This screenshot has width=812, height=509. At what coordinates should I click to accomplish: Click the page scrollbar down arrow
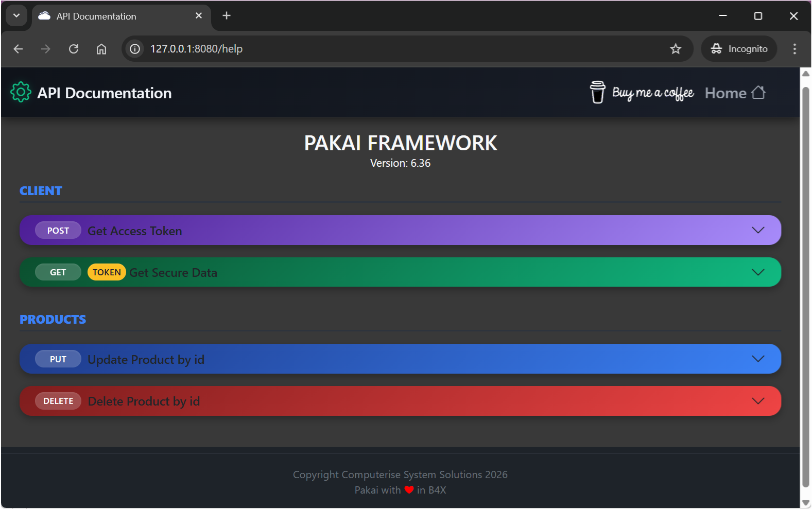click(806, 503)
